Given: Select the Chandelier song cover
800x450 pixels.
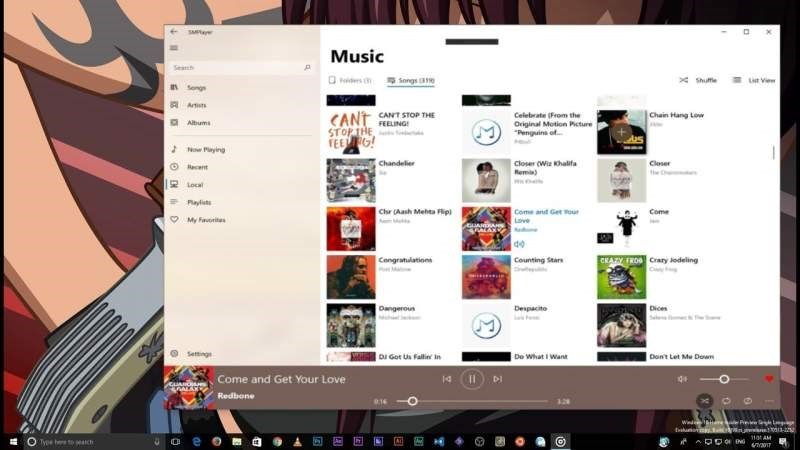Looking at the screenshot, I should [351, 181].
